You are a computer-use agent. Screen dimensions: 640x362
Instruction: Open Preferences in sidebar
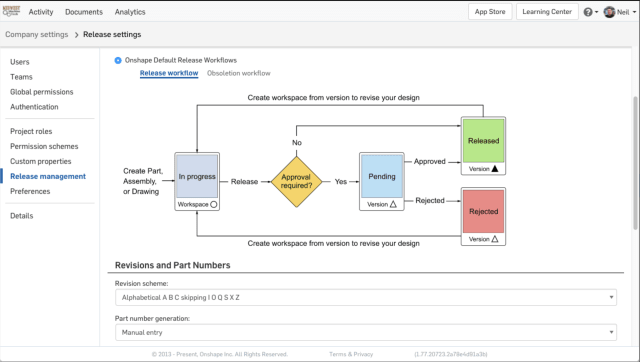coord(30,191)
